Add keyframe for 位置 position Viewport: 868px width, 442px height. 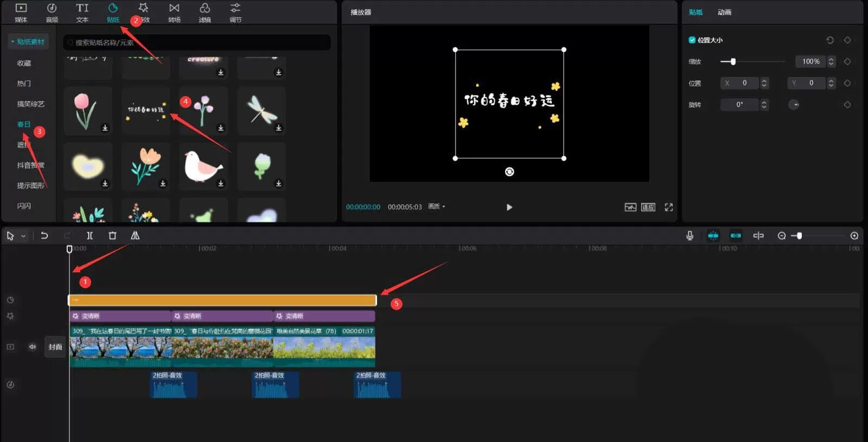pos(847,83)
